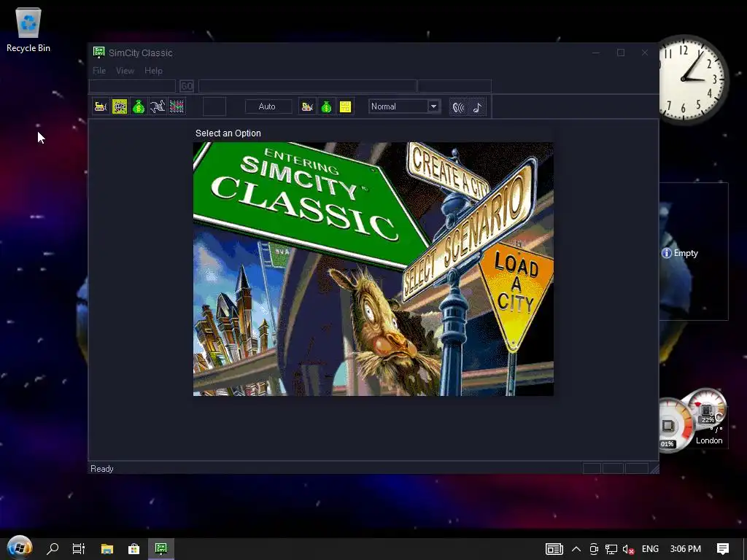Click the evaluation hands icon
This screenshot has width=747, height=560.
click(x=158, y=106)
